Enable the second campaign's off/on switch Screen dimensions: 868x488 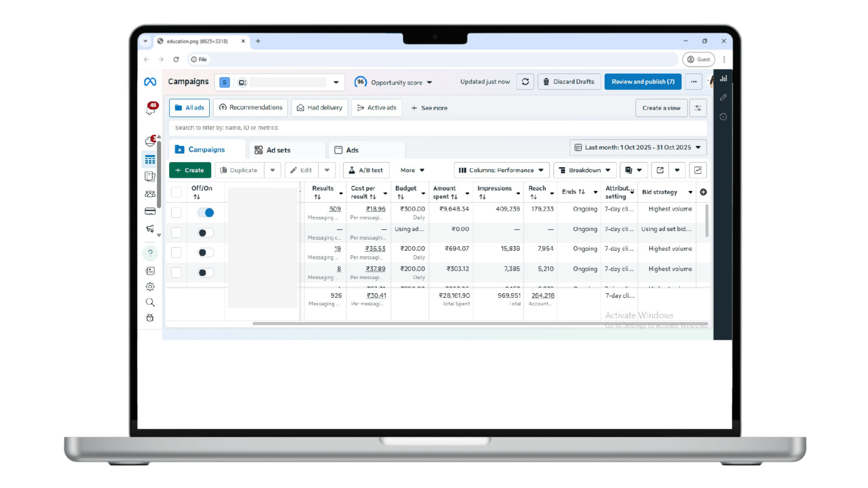[206, 233]
